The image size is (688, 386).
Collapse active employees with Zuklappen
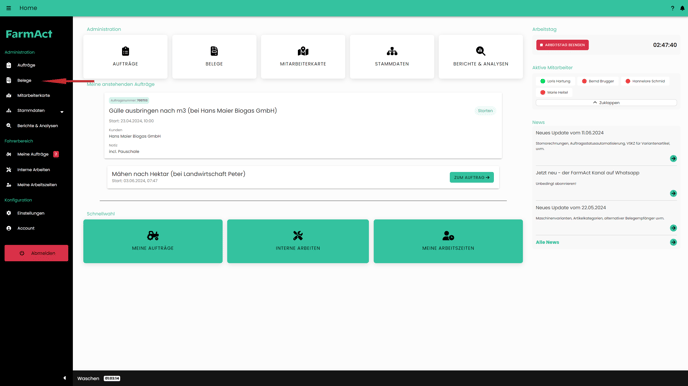606,103
